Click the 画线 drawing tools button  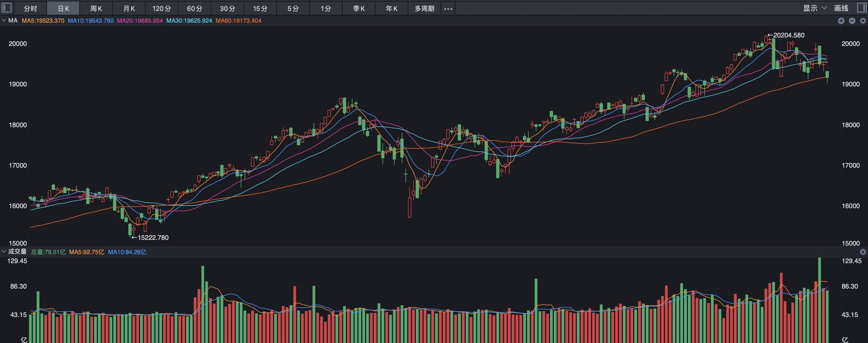(x=841, y=8)
